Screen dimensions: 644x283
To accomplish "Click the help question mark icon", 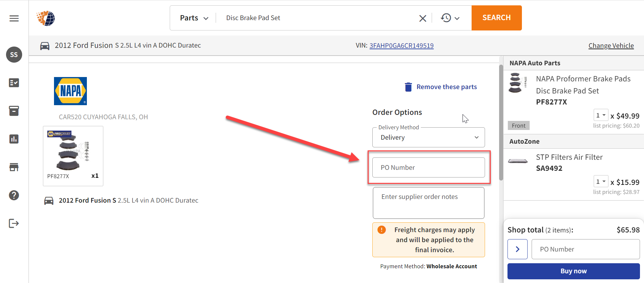I will tap(14, 195).
